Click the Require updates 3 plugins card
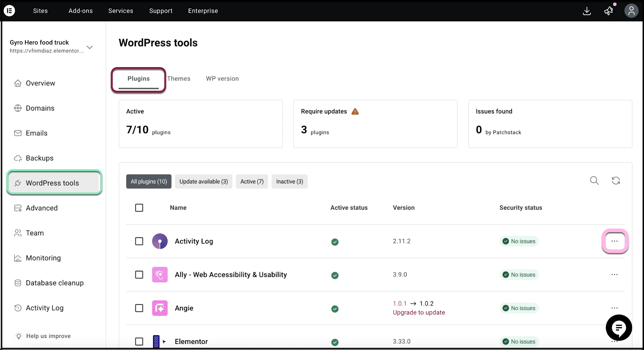 click(375, 124)
